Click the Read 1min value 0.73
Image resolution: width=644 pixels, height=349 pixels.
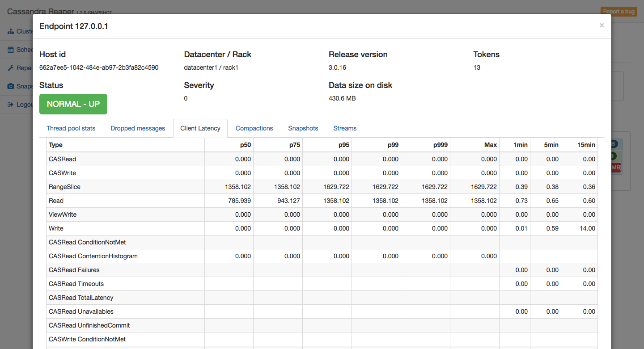pos(521,201)
